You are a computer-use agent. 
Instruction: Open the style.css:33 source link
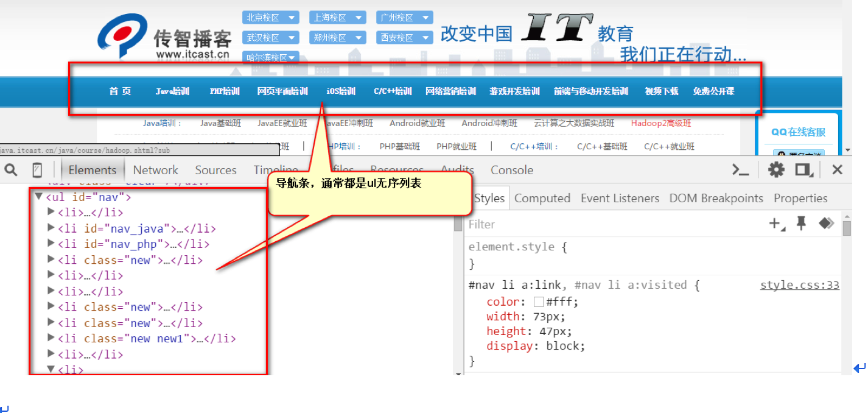(799, 285)
